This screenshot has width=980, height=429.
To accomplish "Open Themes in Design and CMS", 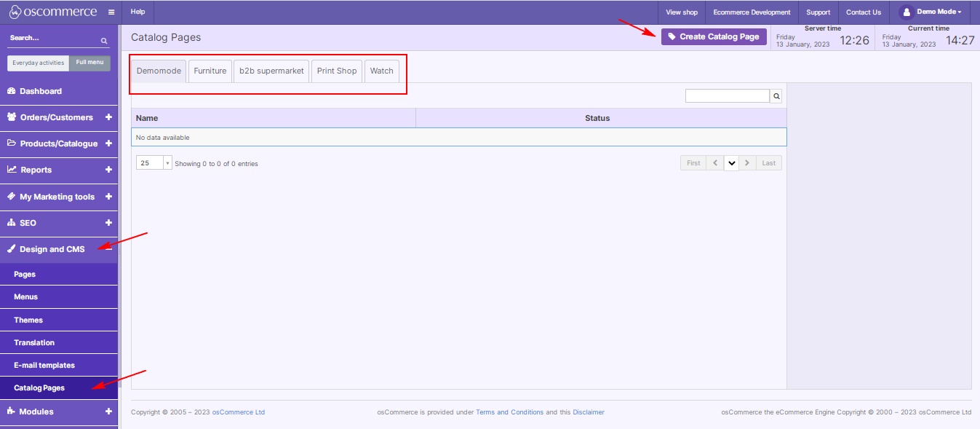I will pos(58,320).
